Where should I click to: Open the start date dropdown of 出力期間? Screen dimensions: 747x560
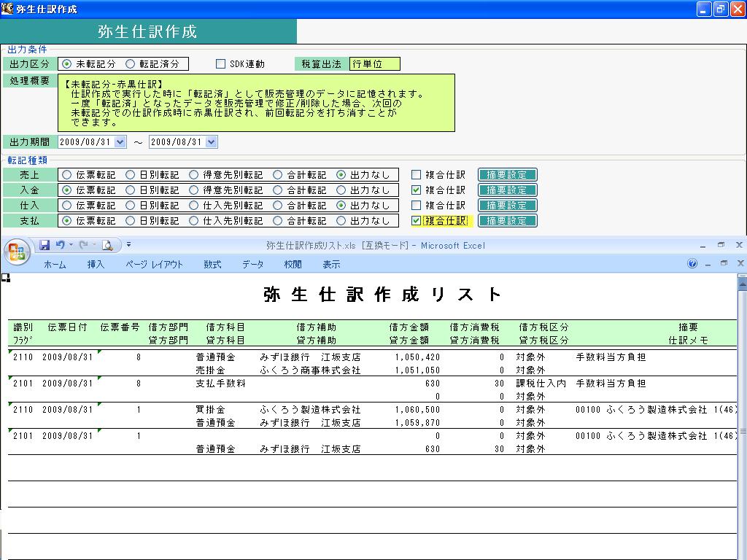pyautogui.click(x=120, y=142)
